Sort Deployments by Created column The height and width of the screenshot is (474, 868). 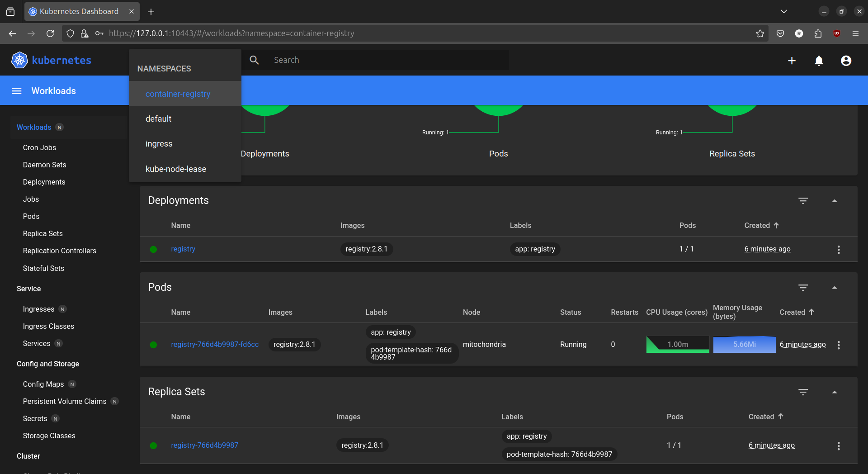(x=761, y=225)
